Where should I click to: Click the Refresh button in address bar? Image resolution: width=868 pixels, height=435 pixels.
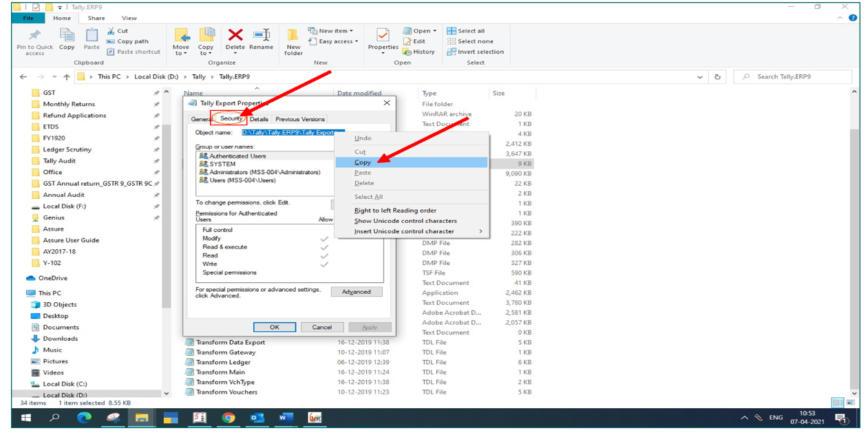(x=718, y=77)
